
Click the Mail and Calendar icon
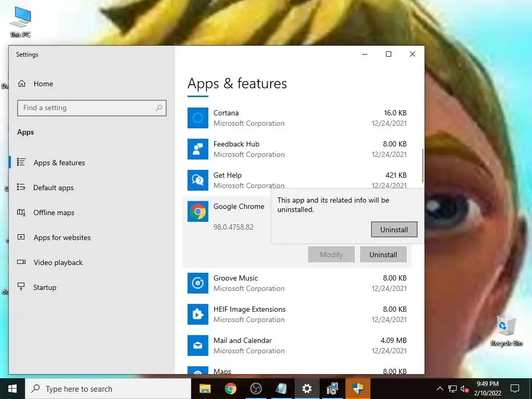[x=198, y=345]
